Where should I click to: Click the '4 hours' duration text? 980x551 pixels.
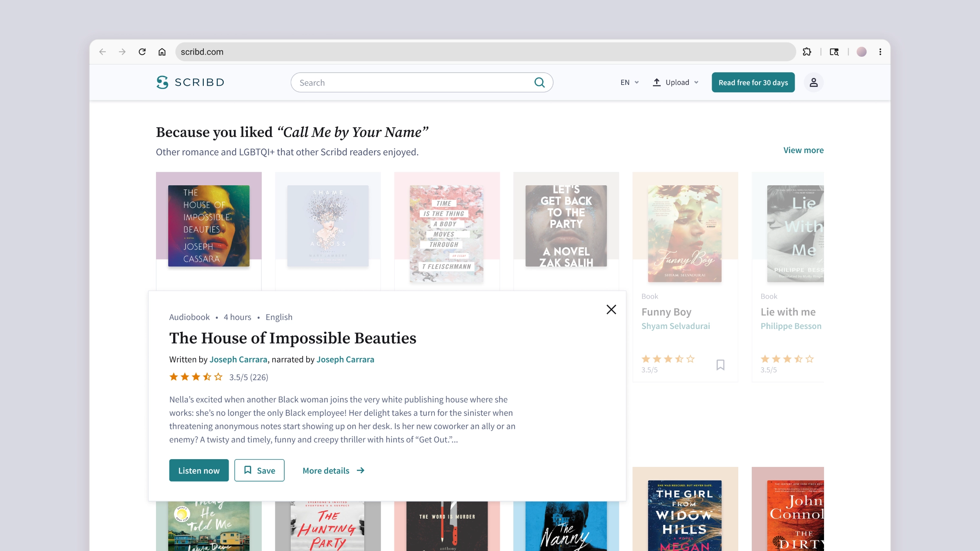click(237, 317)
